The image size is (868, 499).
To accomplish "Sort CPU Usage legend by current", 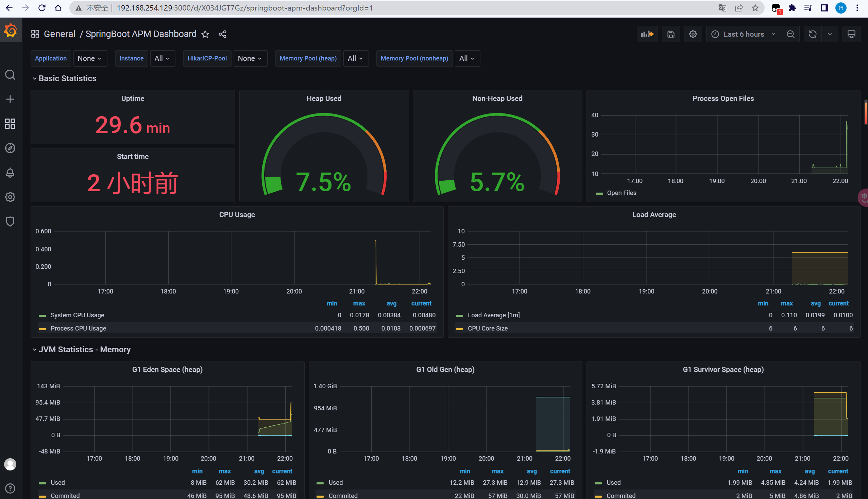I will (422, 304).
